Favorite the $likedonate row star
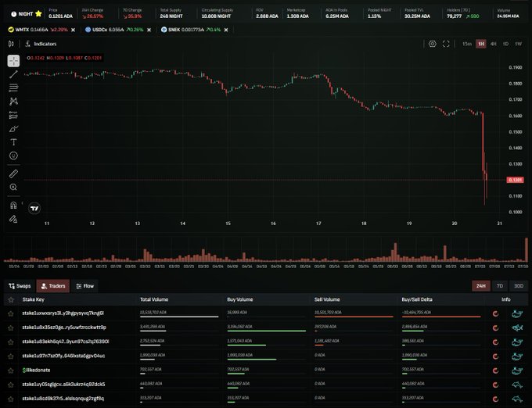The height and width of the screenshot is (408, 532). click(11, 370)
